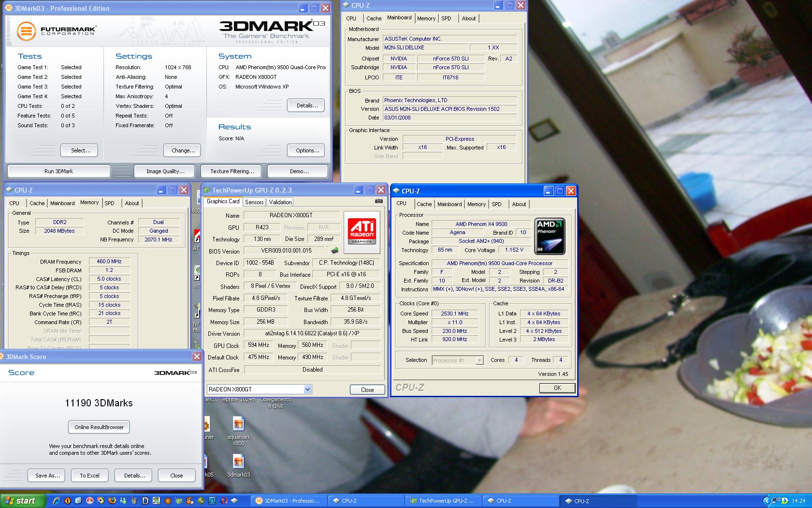Open Memory tab in CPU-Z processor window

point(477,204)
